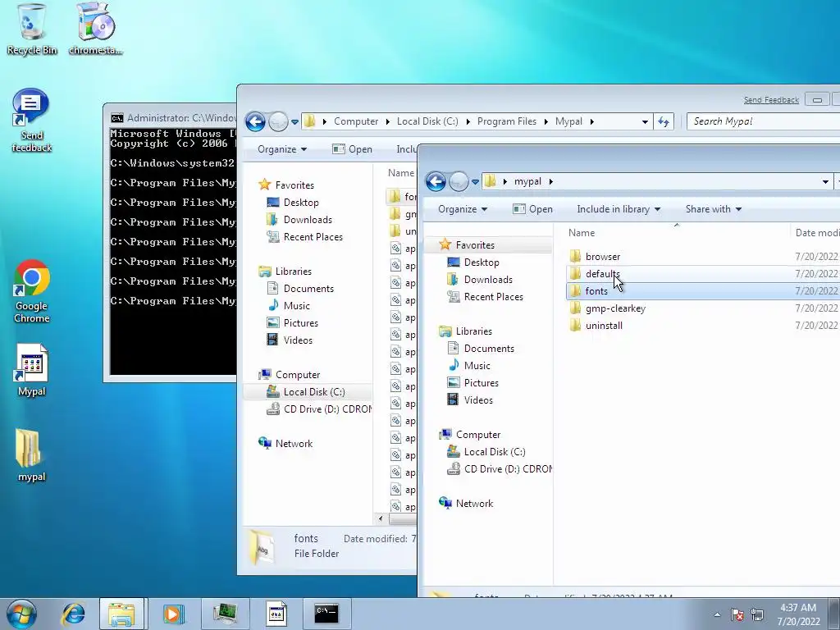
Task: Launch Internet Explorer from the taskbar
Action: tap(73, 614)
